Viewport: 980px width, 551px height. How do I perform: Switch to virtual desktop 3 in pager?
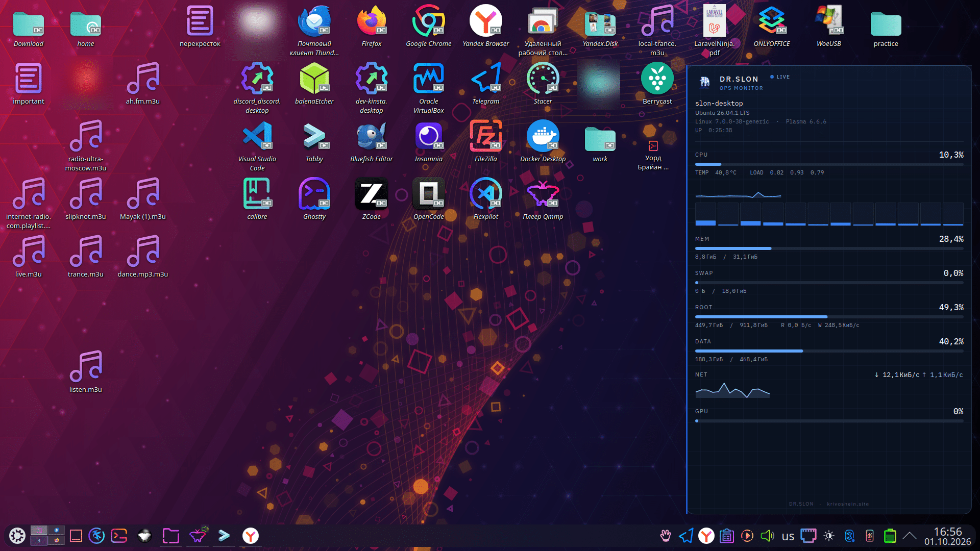click(x=39, y=540)
